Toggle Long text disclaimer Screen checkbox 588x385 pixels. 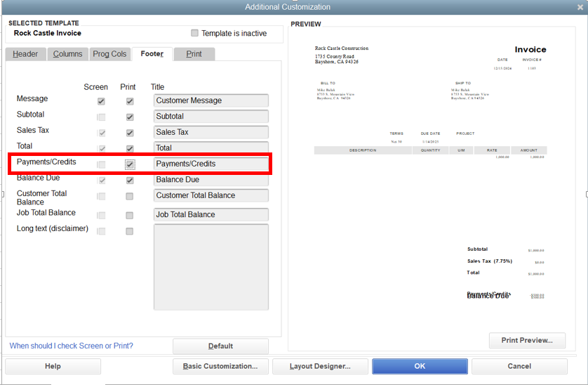(x=101, y=231)
